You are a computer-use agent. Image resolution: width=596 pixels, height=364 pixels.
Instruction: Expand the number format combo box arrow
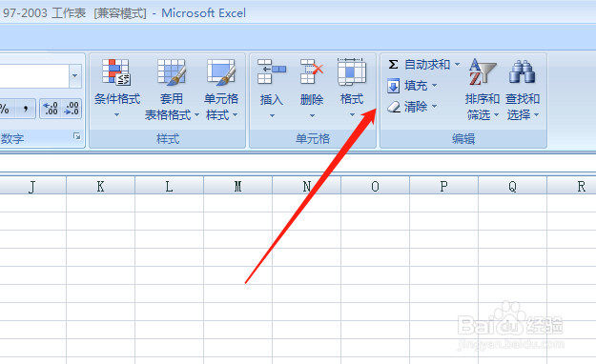(x=75, y=75)
